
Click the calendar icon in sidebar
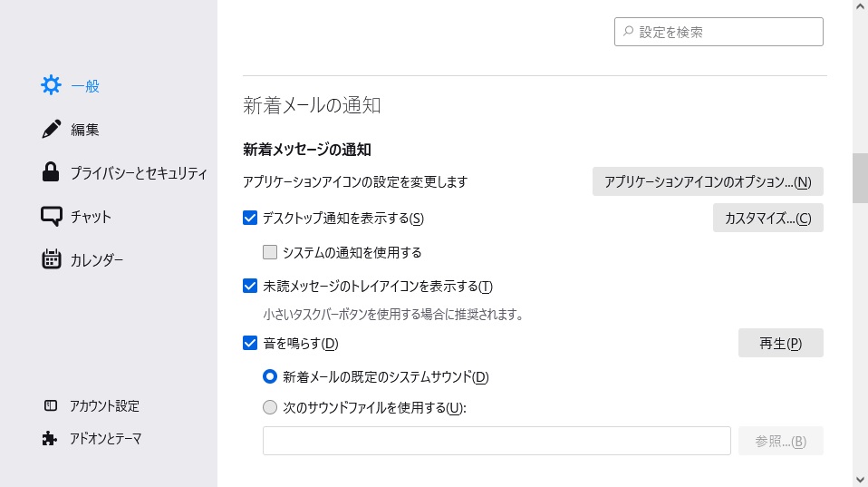coord(52,260)
